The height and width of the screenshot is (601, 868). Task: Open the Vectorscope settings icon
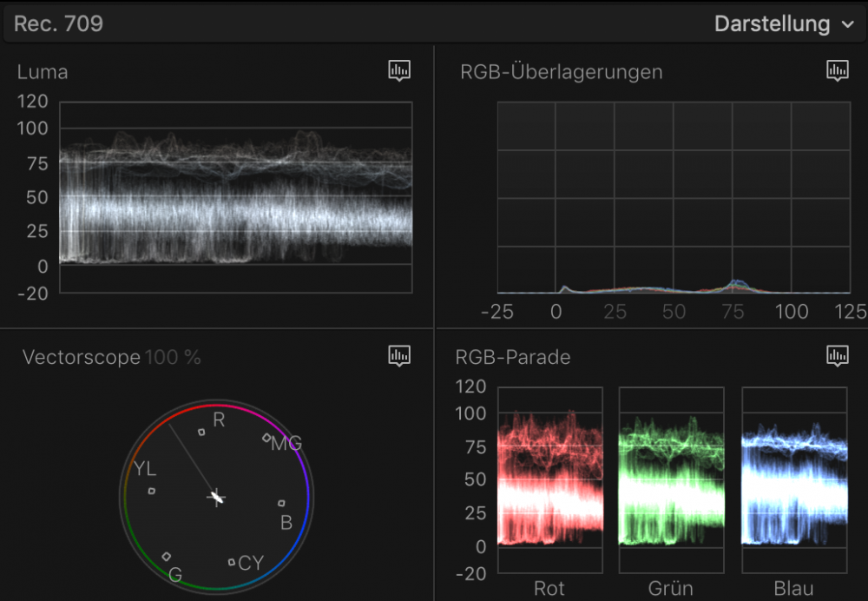(x=398, y=354)
